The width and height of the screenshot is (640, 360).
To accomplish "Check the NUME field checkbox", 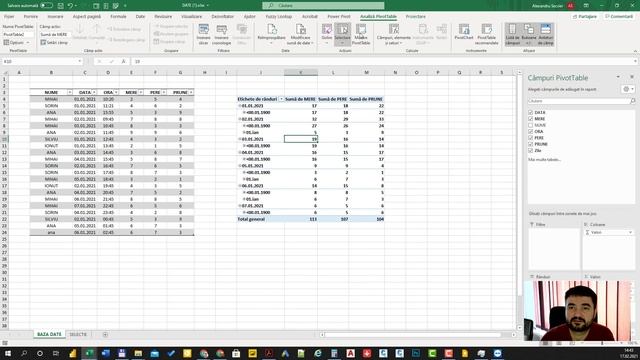I will point(531,125).
